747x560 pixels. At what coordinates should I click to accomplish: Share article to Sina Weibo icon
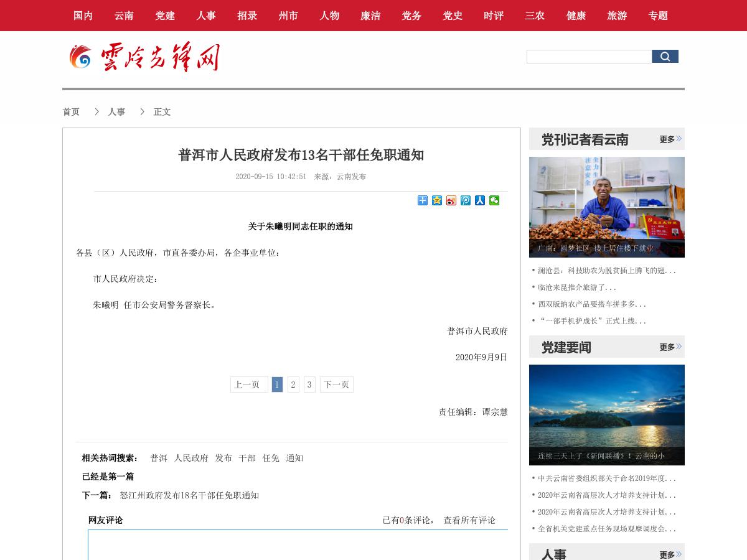point(451,200)
